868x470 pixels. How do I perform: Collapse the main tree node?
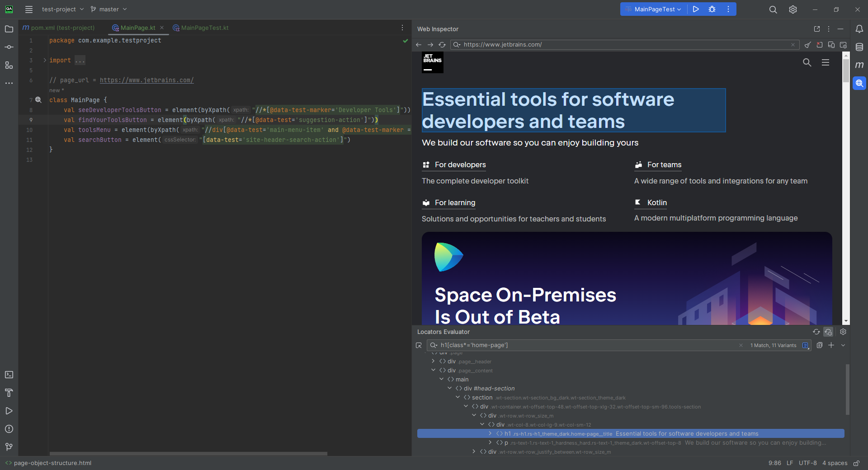[x=442, y=379]
